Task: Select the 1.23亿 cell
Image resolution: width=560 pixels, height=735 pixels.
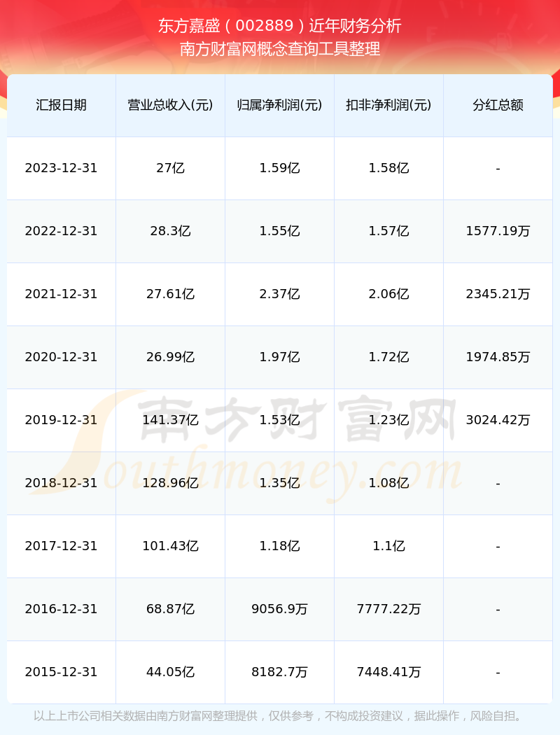Action: pyautogui.click(x=388, y=420)
